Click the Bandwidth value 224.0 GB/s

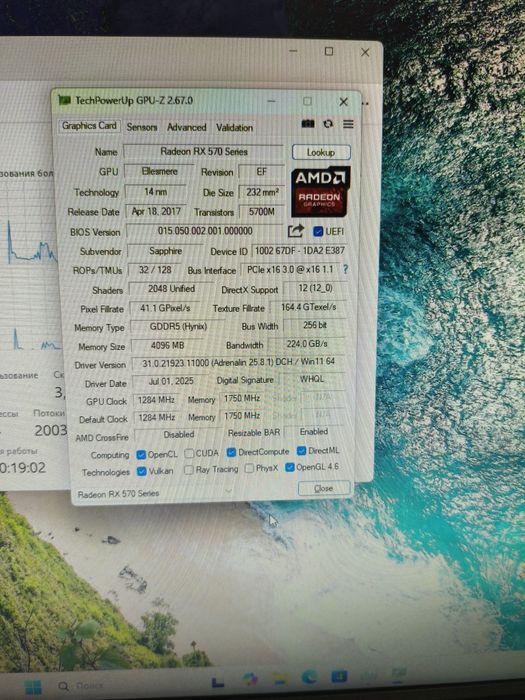click(x=307, y=344)
